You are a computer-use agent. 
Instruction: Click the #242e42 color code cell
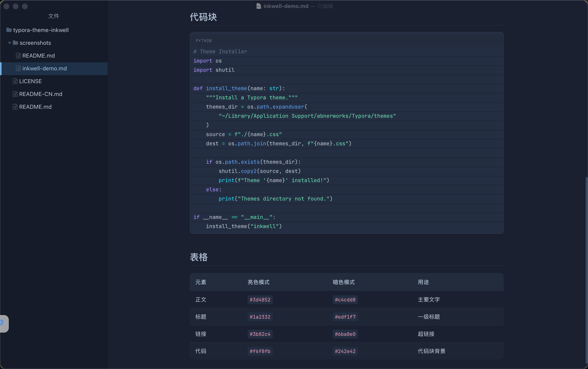tap(345, 351)
